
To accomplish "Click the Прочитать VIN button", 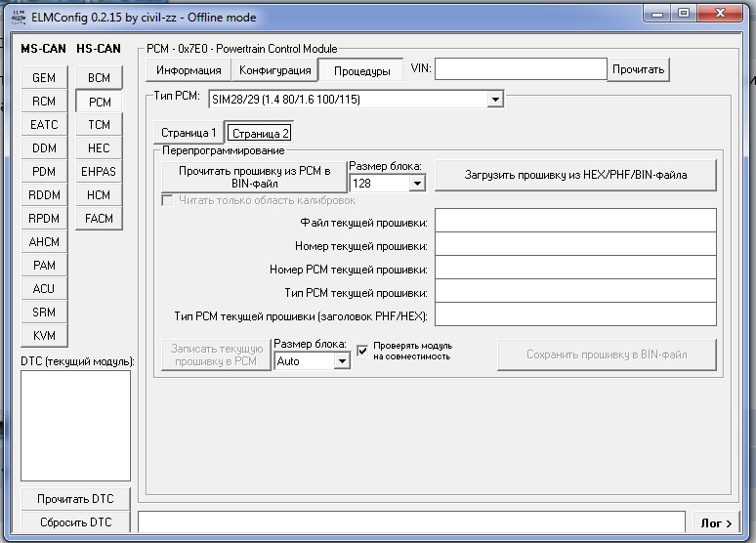I will click(x=638, y=69).
